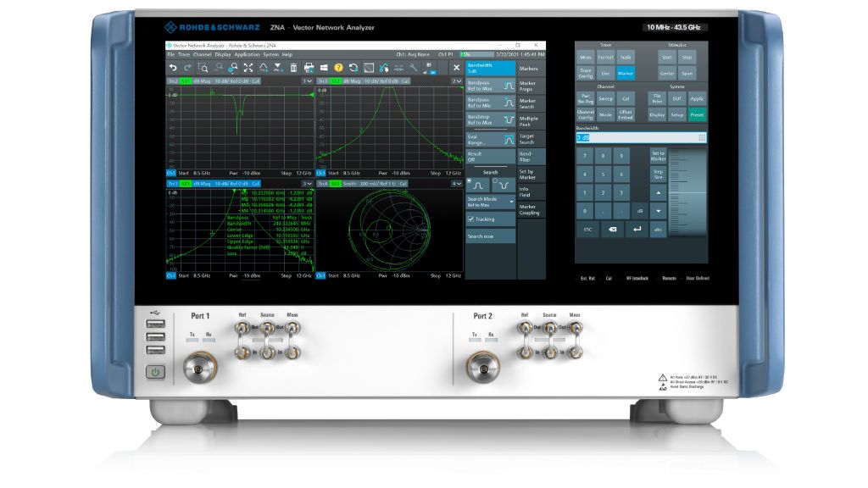Image resolution: width=868 pixels, height=488 pixels.
Task: Select the zoom-select magnifier with dashed box
Action: click(x=203, y=68)
